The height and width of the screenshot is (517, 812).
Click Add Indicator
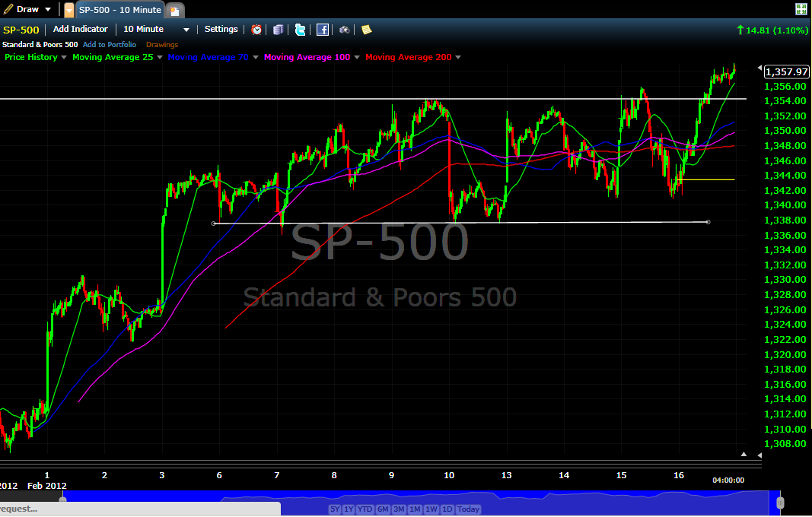coord(80,30)
